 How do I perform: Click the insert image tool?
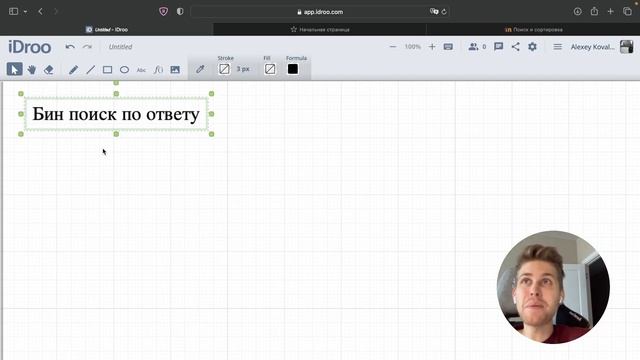click(x=175, y=70)
